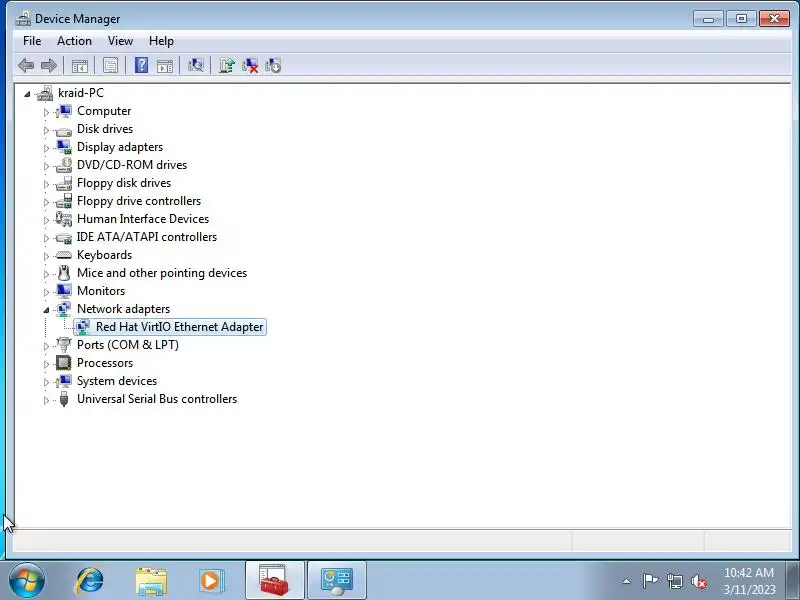
Task: Expand the Computer node arrow
Action: click(46, 112)
